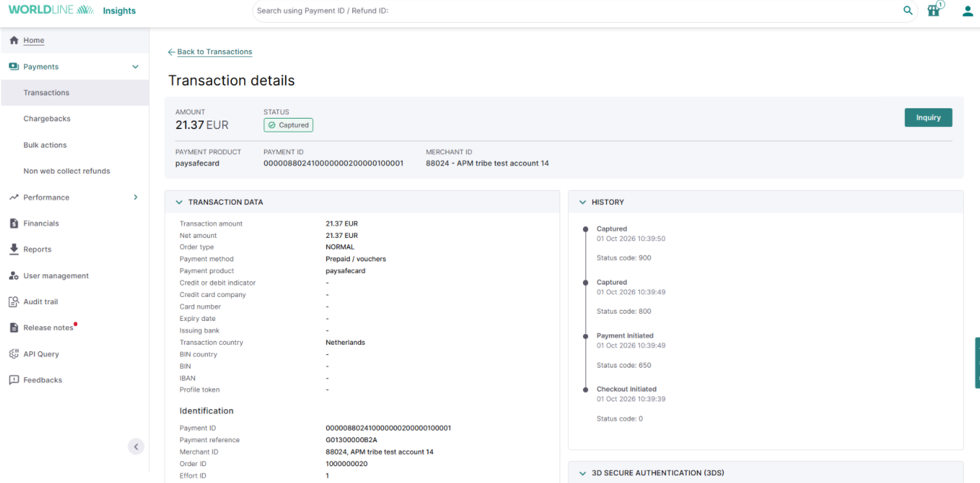Click the User management icon
The width and height of the screenshot is (980, 483).
[x=14, y=276]
